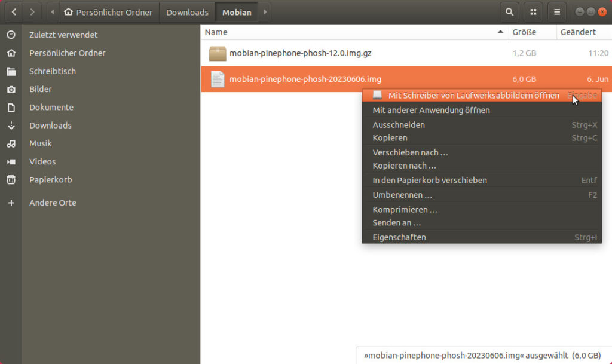The height and width of the screenshot is (364, 612).
Task: Click the camera icon for Bilder
Action: (11, 89)
